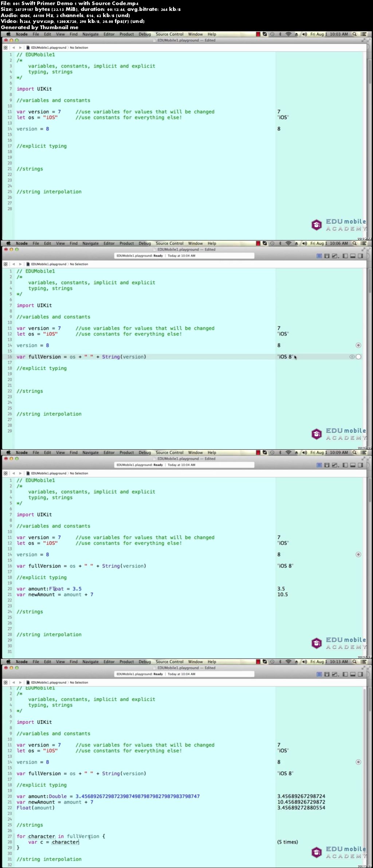Expand the "No Selection" jump bar item in the 10:09 AM frame
Viewport: 373px width, 868px height.
tap(79, 473)
